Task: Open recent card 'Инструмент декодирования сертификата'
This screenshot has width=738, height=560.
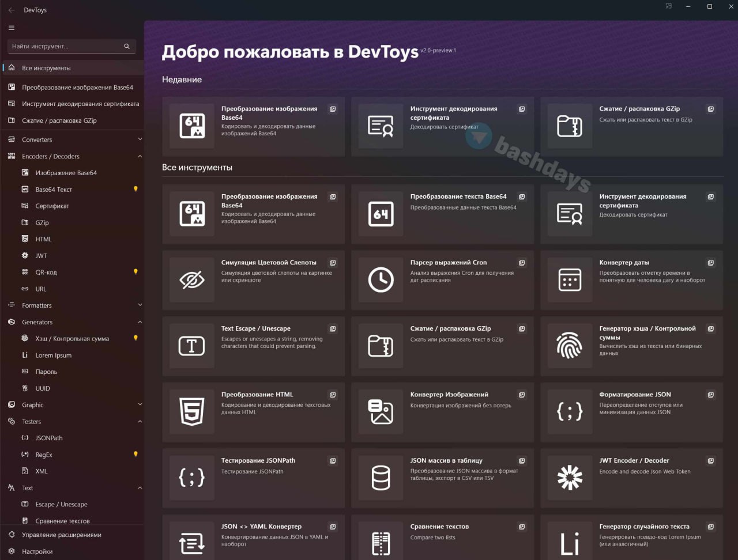Action: [443, 126]
